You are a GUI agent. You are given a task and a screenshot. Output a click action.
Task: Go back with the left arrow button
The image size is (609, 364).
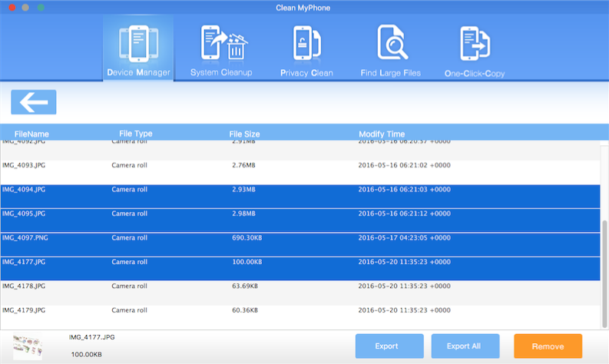[33, 102]
